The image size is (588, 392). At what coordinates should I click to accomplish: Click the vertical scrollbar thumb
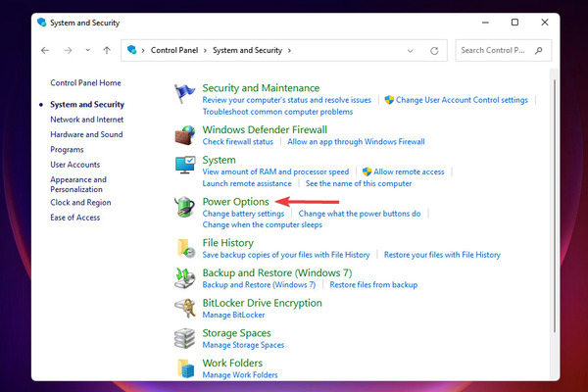click(555, 206)
